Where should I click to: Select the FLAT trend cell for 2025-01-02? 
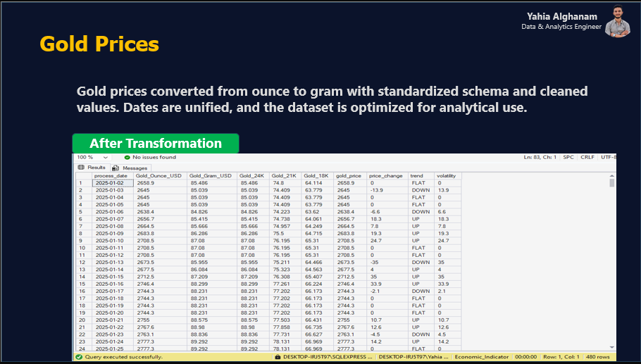point(421,183)
